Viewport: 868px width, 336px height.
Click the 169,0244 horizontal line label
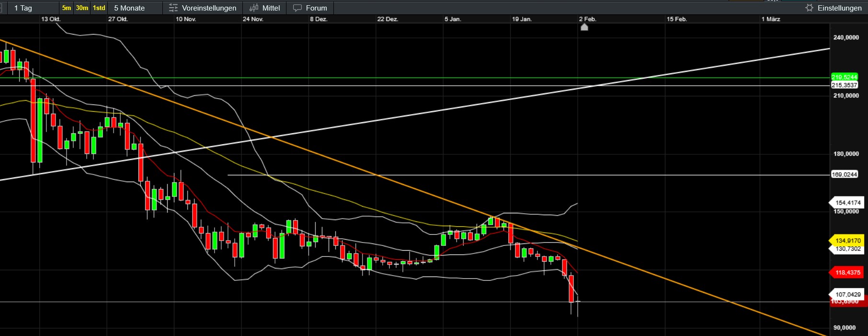844,174
